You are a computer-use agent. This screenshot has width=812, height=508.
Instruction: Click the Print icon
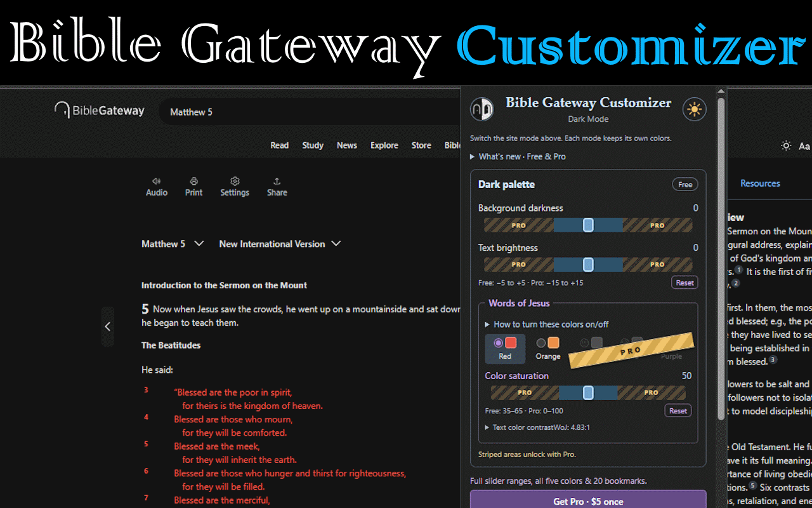pos(194,181)
